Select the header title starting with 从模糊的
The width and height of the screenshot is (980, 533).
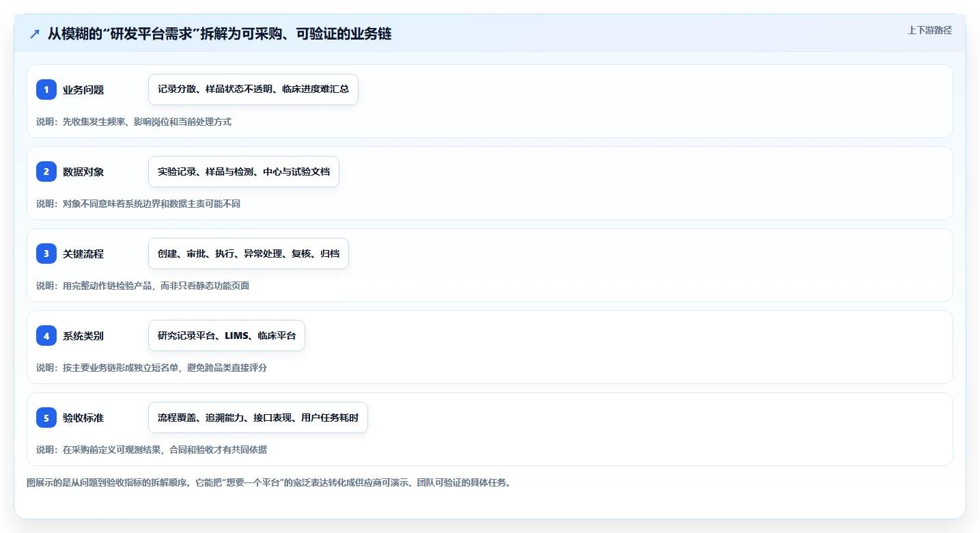point(219,33)
